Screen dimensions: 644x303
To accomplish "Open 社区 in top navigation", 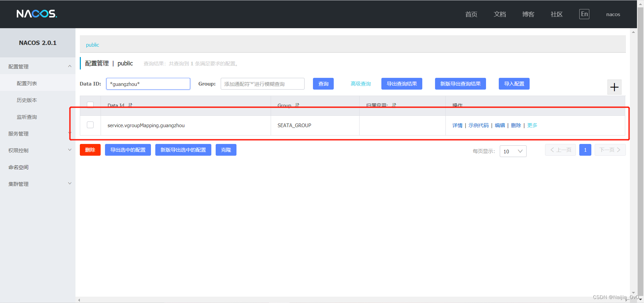I will click(556, 14).
